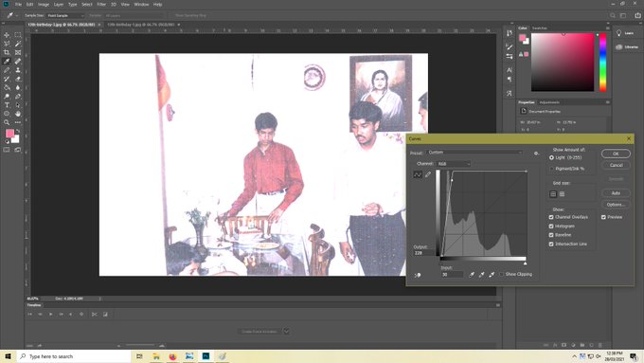The width and height of the screenshot is (644, 363).
Task: Open the Filter menu
Action: pos(101,5)
